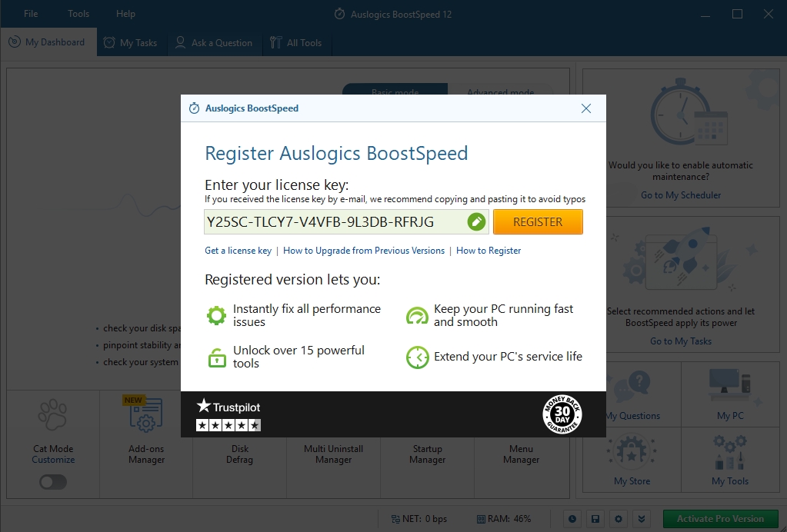Open the Add-ons Manager icon
This screenshot has width=787, height=532.
coord(145,414)
